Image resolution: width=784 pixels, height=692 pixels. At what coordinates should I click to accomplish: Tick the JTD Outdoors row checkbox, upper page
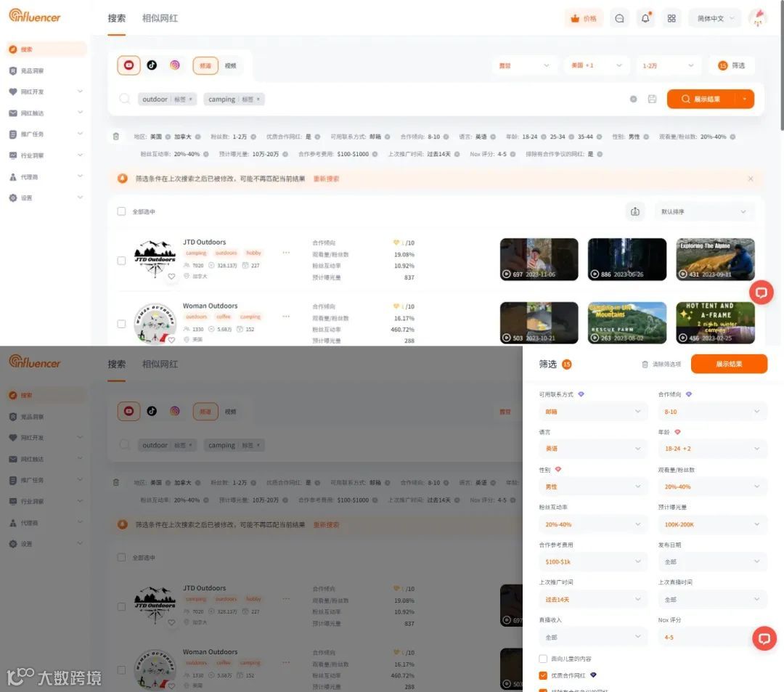(121, 261)
